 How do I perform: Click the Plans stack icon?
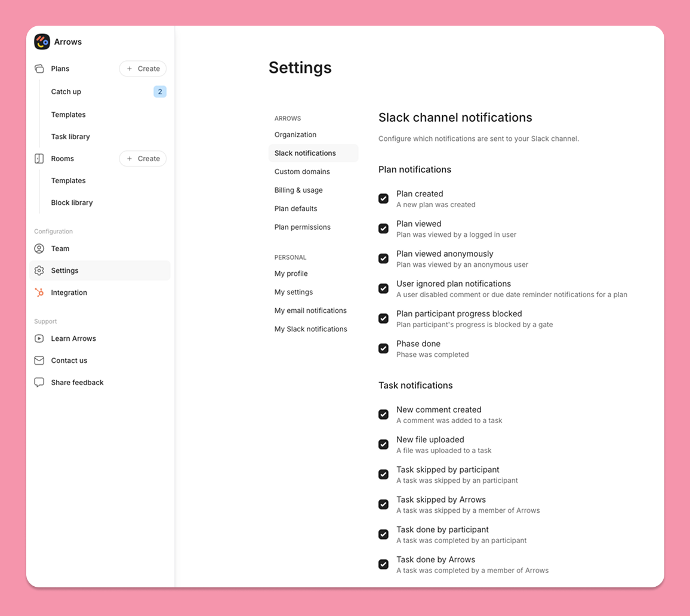pos(39,69)
